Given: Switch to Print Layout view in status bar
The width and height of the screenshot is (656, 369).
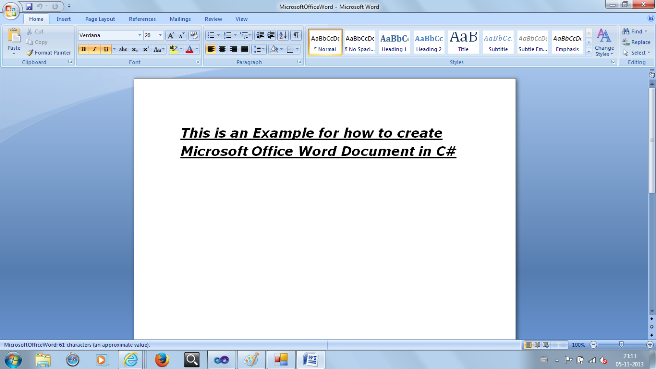Looking at the screenshot, I should [528, 345].
